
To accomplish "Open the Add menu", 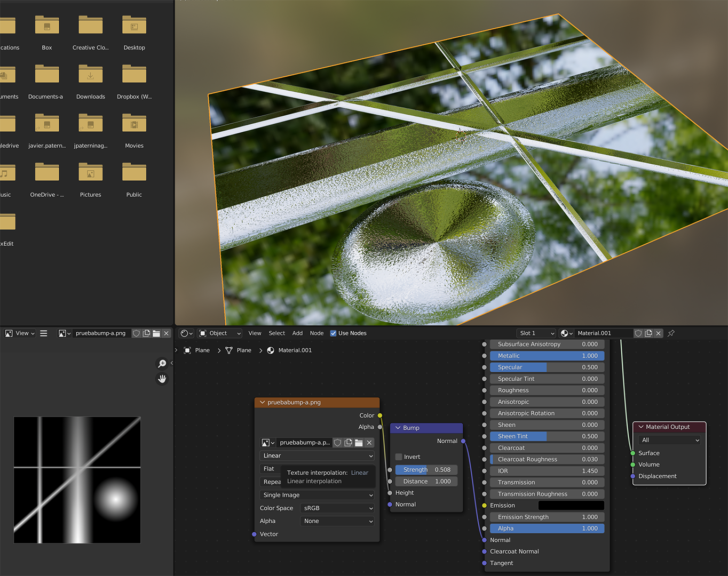I will coord(297,333).
